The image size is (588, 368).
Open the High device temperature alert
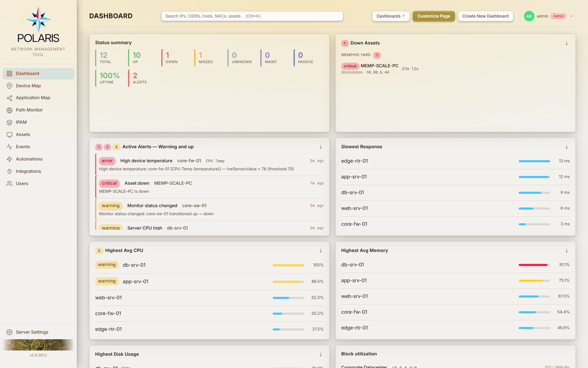coord(210,165)
